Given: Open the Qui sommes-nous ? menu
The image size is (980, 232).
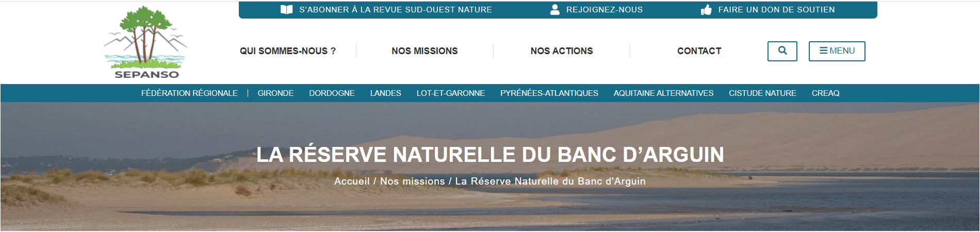Looking at the screenshot, I should 288,51.
